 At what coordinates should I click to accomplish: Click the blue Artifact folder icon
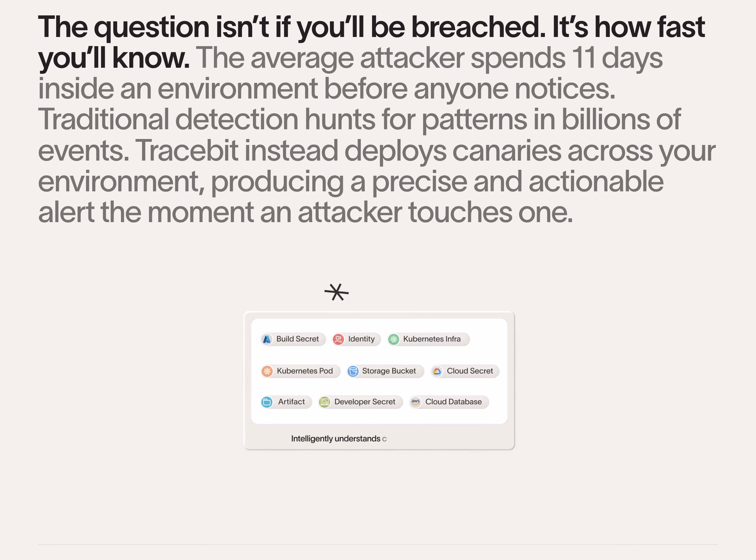click(x=267, y=402)
